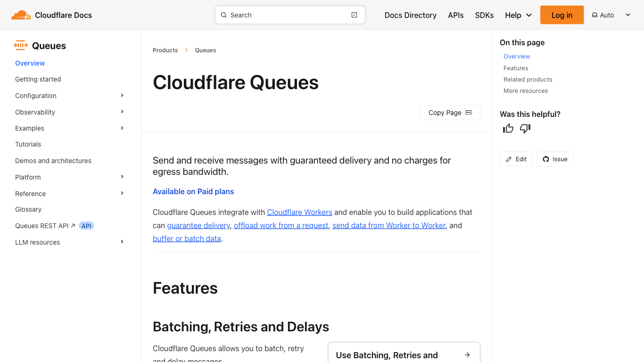Viewport: 644px width, 362px height.
Task: Open the Auto theme selector dropdown
Action: point(611,15)
